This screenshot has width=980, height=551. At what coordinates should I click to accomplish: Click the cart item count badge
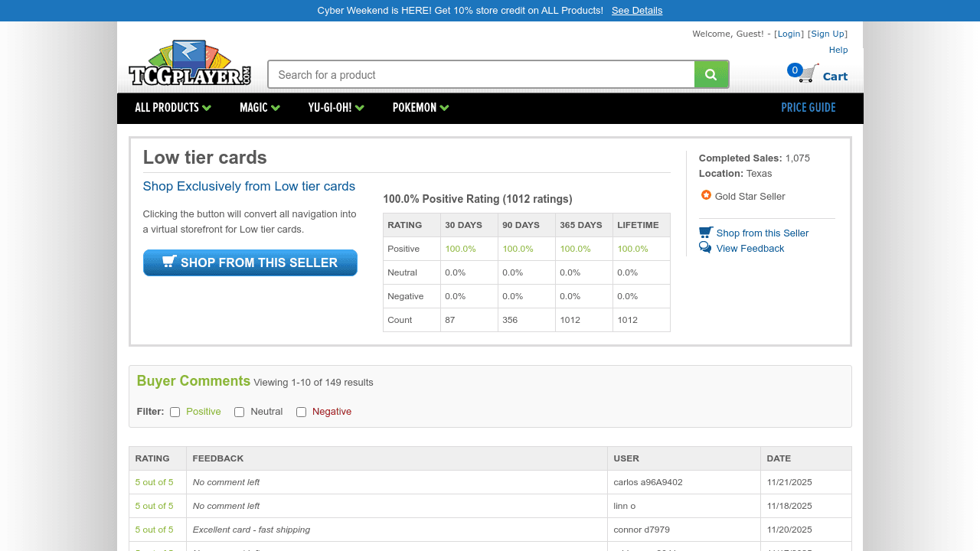[795, 70]
